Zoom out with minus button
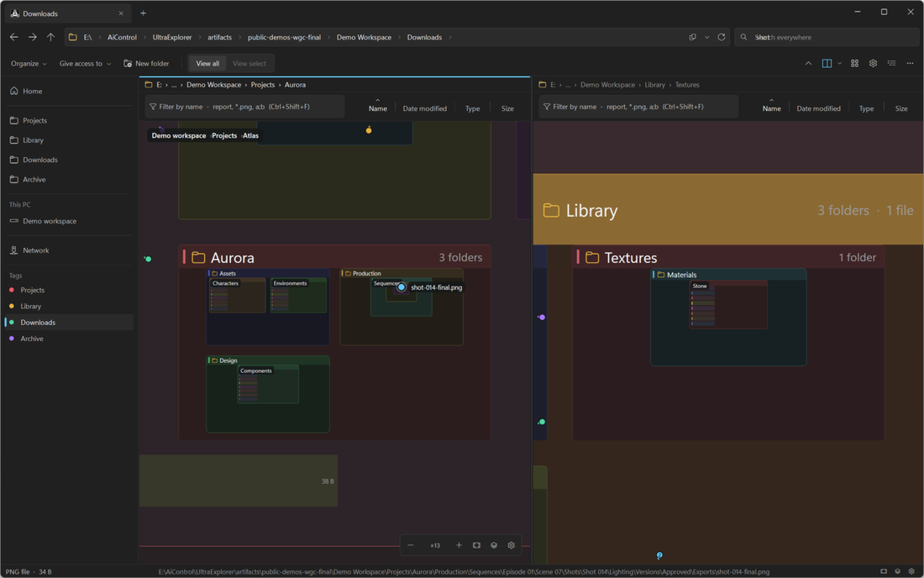 pyautogui.click(x=410, y=545)
